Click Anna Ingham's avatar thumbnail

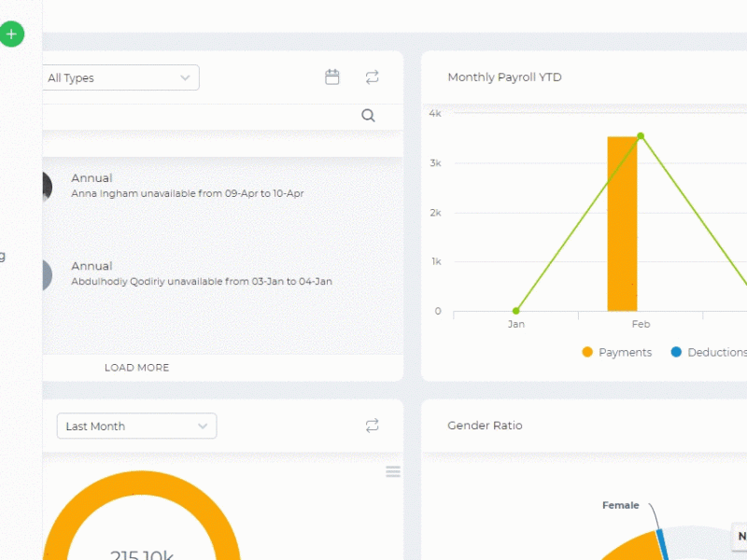coord(47,186)
